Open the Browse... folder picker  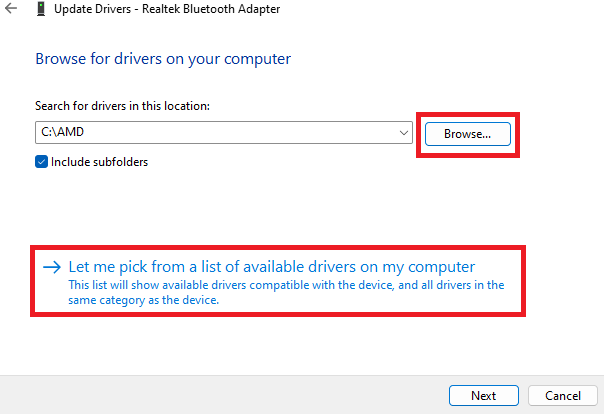468,133
